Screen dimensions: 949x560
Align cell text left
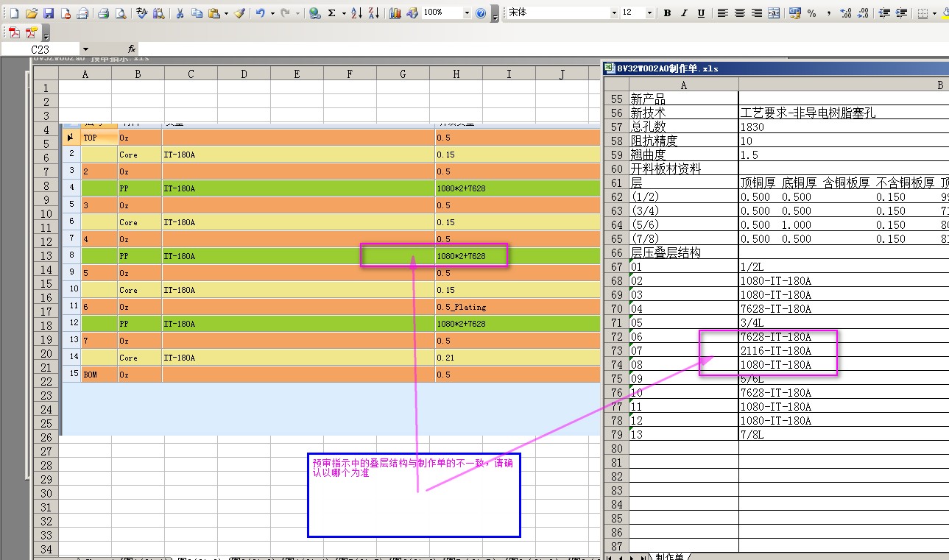pos(723,13)
